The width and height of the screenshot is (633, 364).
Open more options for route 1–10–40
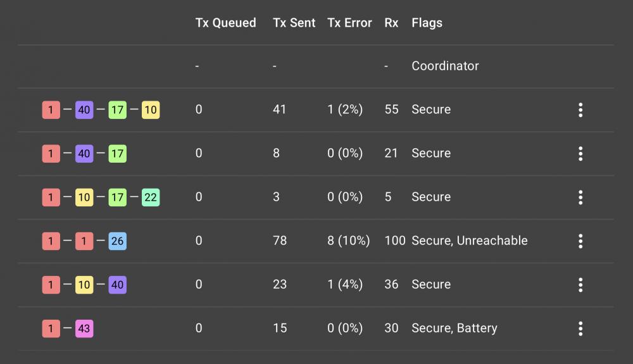point(580,284)
